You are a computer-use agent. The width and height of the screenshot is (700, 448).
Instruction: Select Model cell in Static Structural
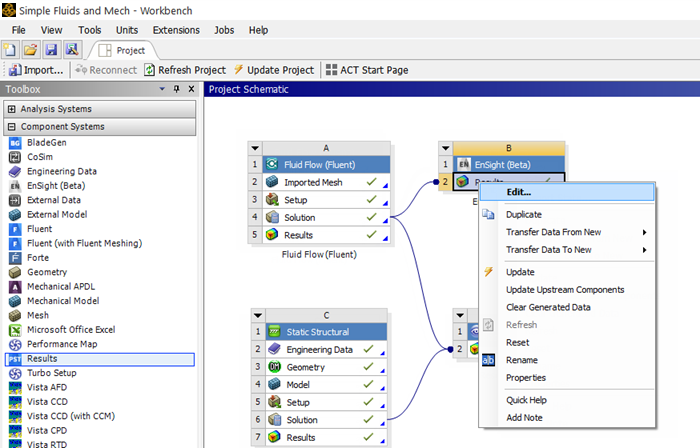(x=326, y=385)
